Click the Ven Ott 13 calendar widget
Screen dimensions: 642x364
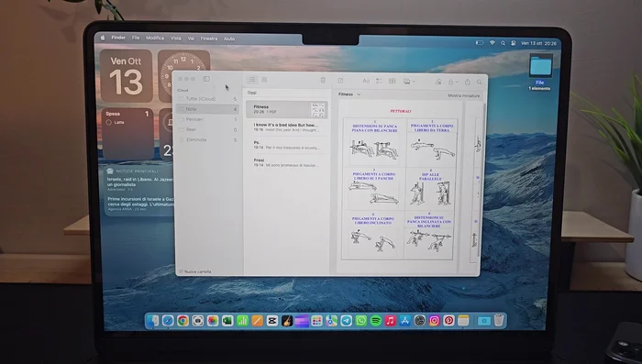coord(127,76)
